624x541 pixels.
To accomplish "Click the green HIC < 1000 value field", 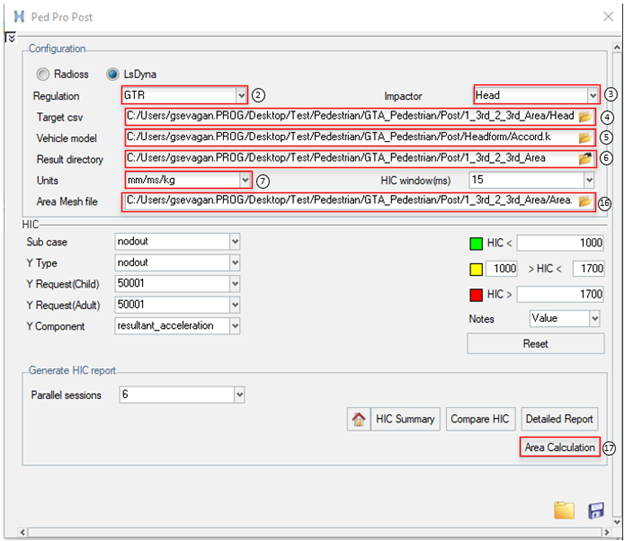I will [x=560, y=243].
